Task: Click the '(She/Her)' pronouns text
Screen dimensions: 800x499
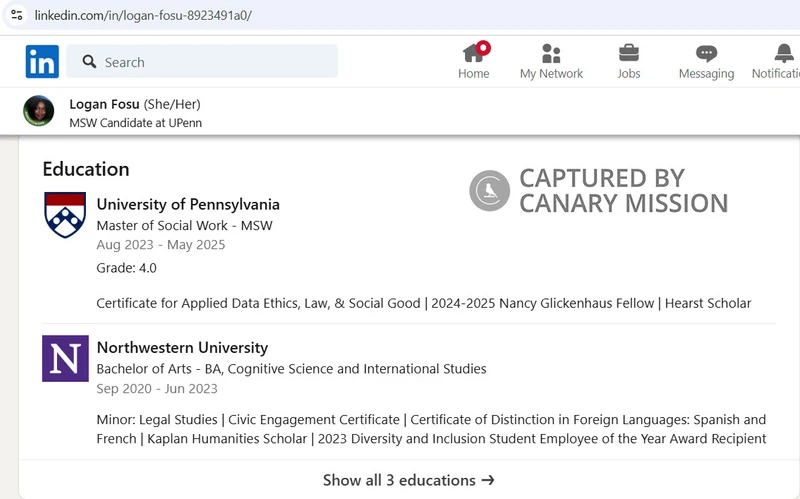Action: click(172, 104)
